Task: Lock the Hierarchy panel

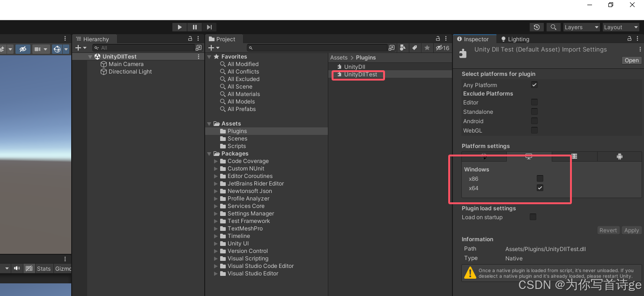Action: tap(190, 39)
